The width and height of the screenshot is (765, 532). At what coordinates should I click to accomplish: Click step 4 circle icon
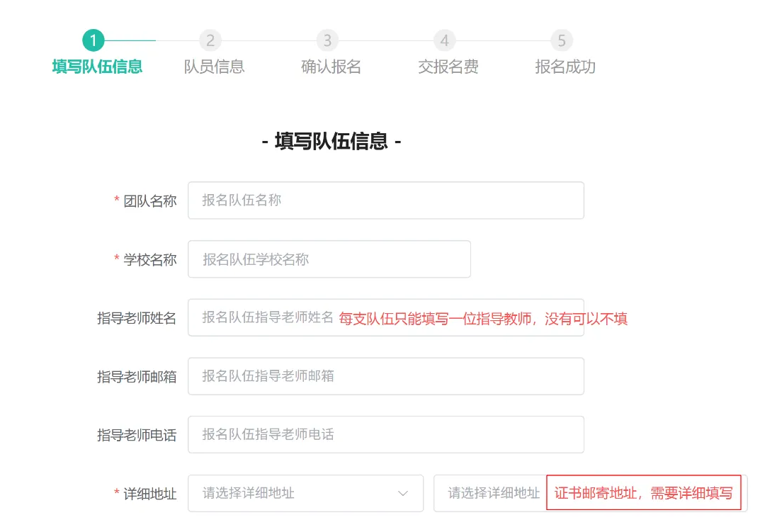pyautogui.click(x=444, y=40)
